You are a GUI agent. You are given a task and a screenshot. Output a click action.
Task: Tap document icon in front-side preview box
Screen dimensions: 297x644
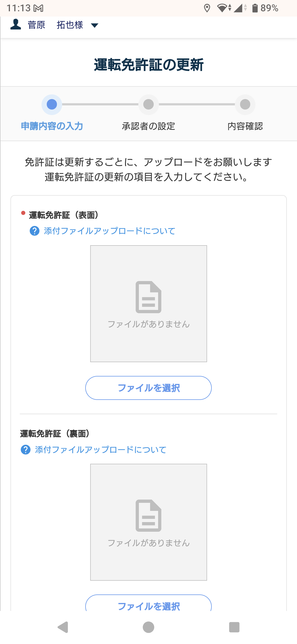148,297
